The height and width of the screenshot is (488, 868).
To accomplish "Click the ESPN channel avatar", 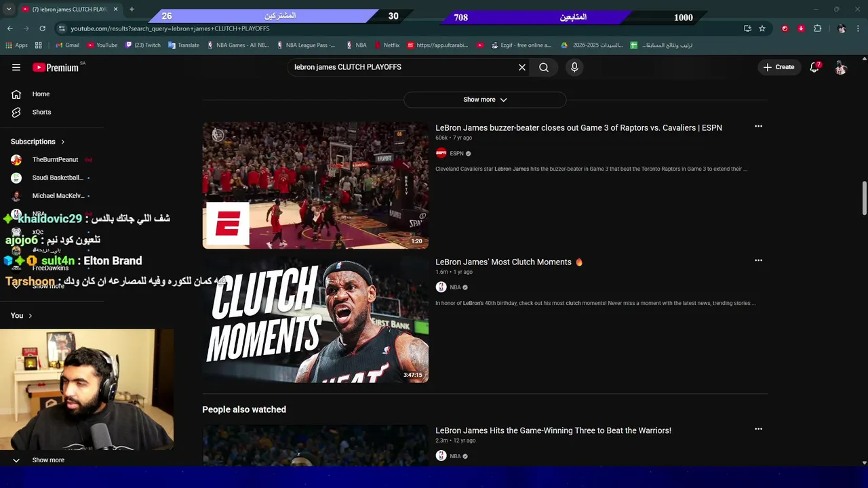I will pos(441,153).
